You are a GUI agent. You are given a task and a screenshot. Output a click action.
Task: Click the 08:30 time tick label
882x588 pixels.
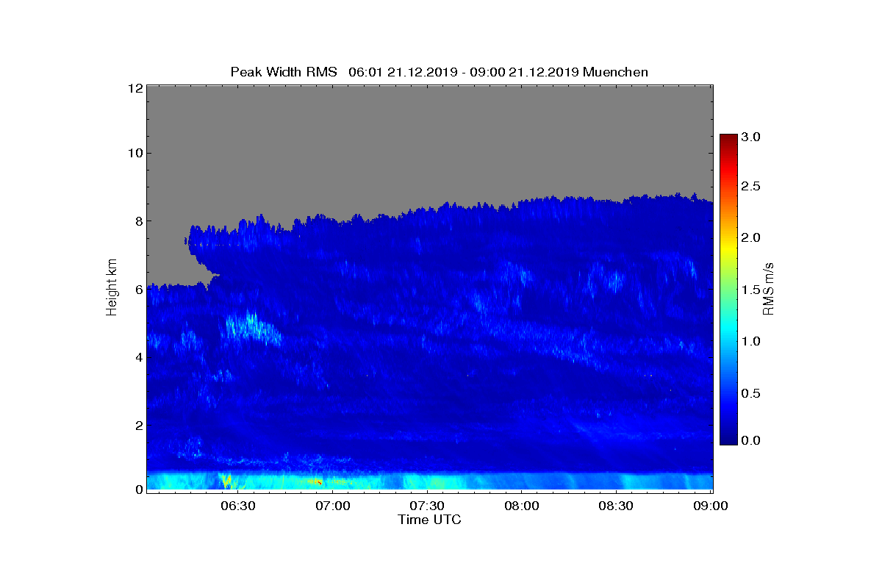pyautogui.click(x=617, y=506)
